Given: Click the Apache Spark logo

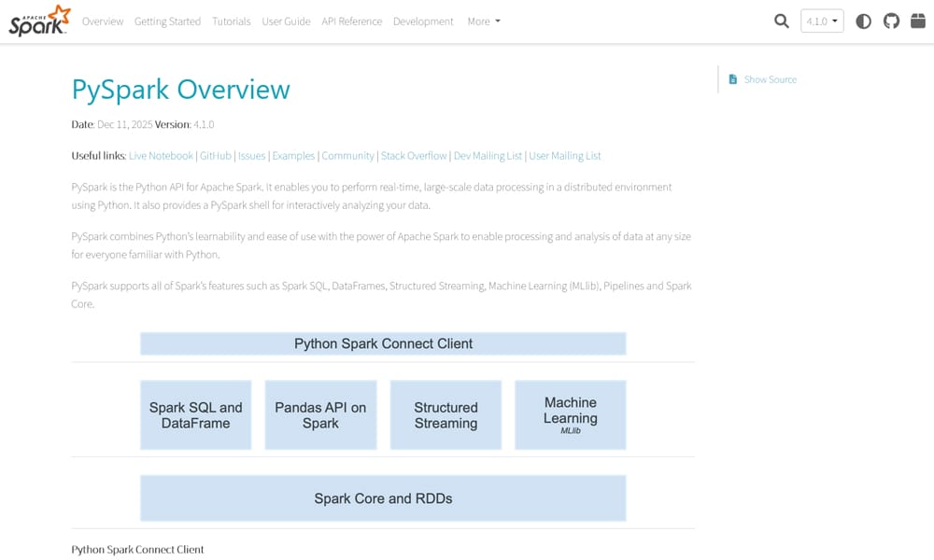Looking at the screenshot, I should (x=35, y=21).
